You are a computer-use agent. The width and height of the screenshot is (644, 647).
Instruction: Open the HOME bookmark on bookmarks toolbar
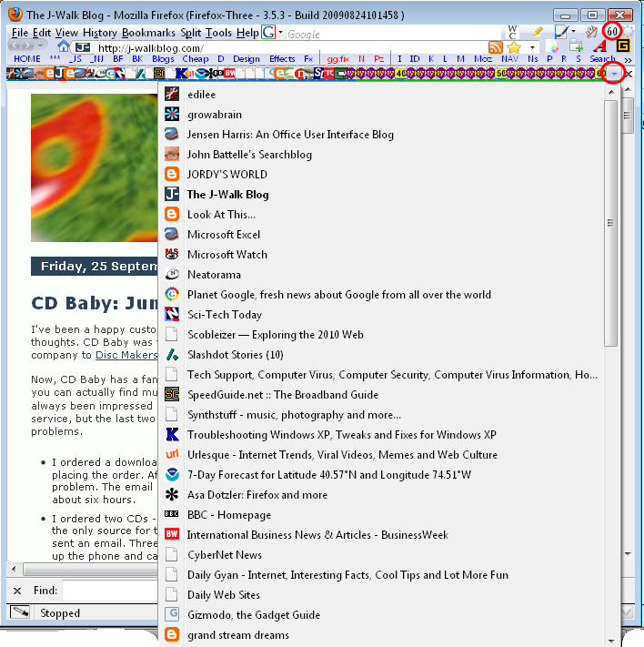pyautogui.click(x=27, y=59)
